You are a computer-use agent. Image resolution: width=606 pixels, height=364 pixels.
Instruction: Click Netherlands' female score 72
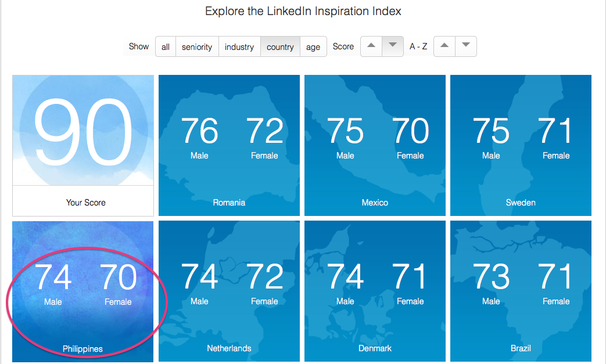[265, 276]
